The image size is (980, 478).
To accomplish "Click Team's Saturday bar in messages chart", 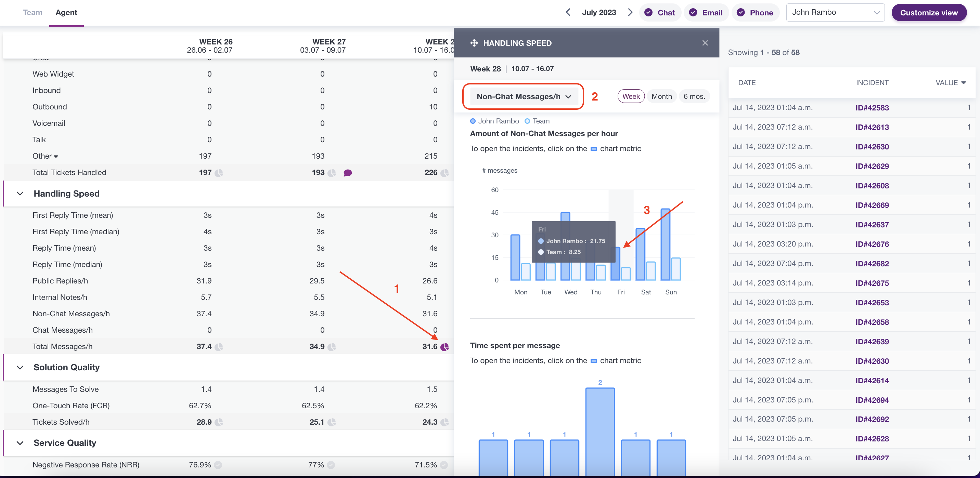I will coord(650,271).
